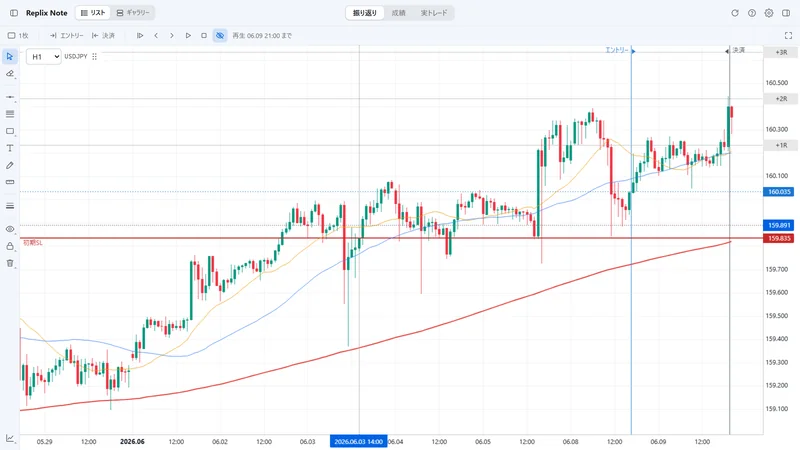Click the エントリー marker at chart top
800x450 pixels.
(620, 50)
